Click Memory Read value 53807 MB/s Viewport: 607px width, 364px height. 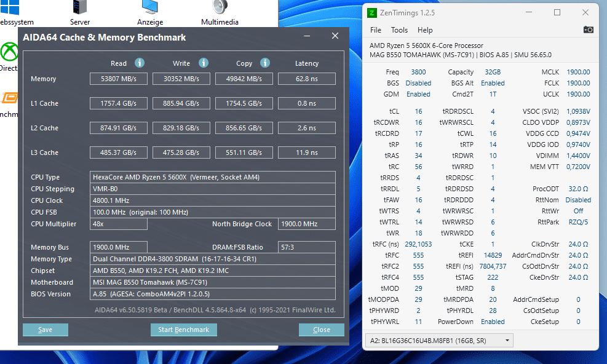119,79
